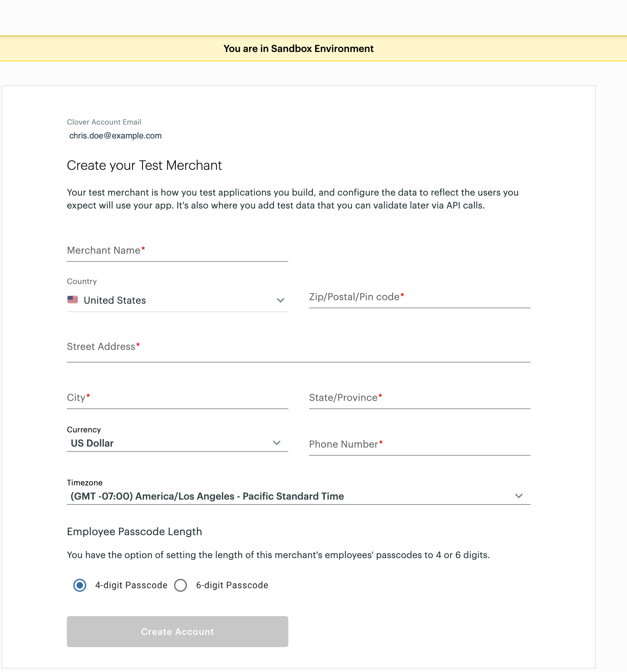This screenshot has width=627, height=672.
Task: Click the chevron arrow of the Currency dropdown
Action: 277,443
